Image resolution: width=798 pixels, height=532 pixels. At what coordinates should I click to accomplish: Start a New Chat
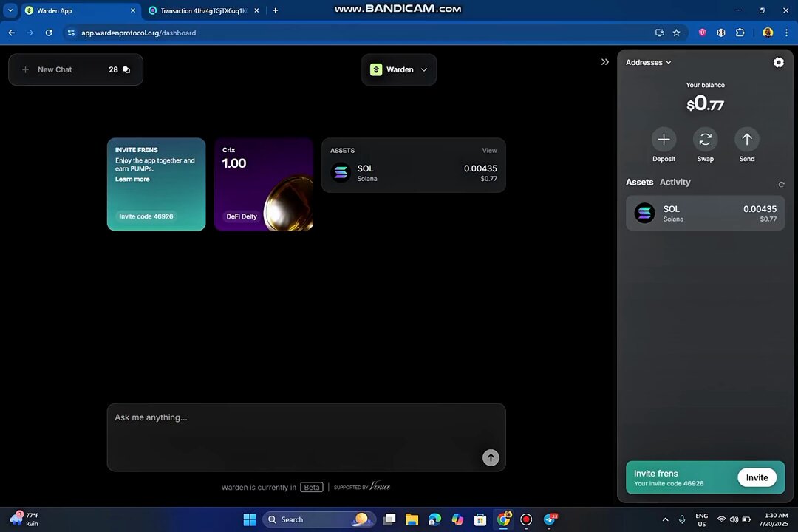(49, 69)
